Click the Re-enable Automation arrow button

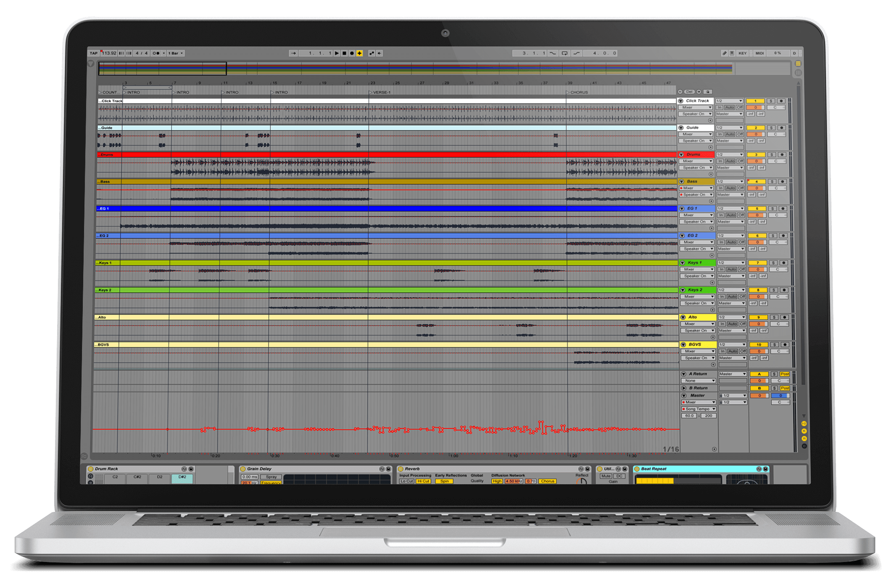tap(380, 53)
